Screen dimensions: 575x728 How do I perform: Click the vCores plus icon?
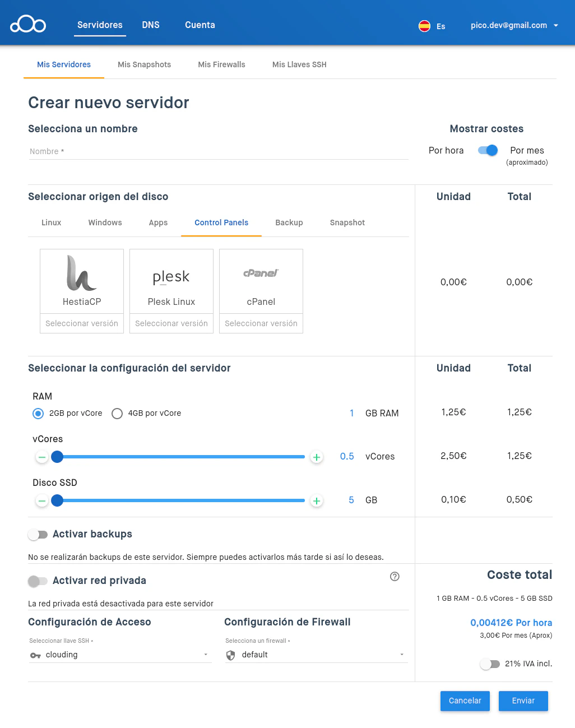point(317,457)
